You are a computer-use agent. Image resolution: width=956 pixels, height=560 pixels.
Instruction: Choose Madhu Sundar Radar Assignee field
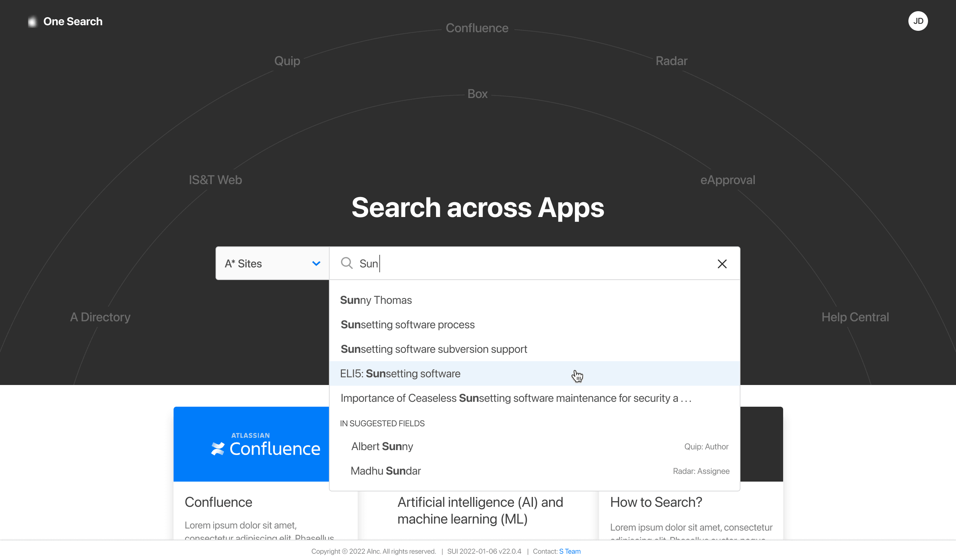pos(385,471)
